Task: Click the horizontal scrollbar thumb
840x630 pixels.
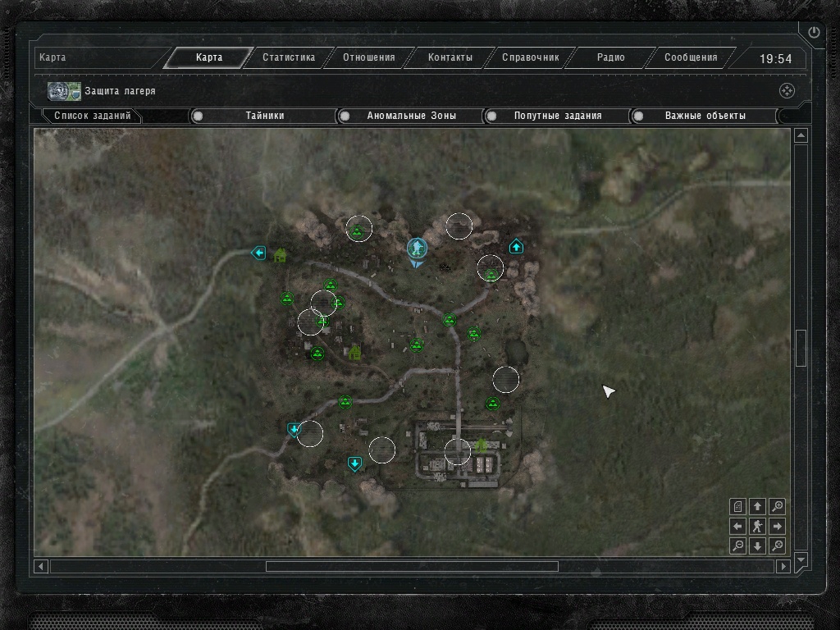Action: (x=412, y=566)
